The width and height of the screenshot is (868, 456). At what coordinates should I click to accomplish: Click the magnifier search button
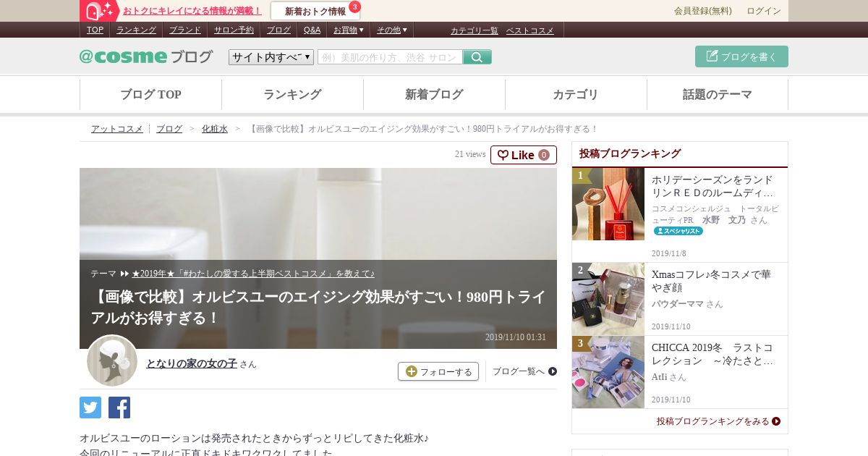[x=477, y=57]
